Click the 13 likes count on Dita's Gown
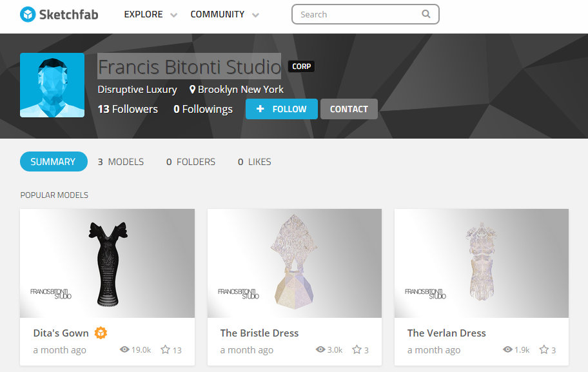 coord(177,350)
